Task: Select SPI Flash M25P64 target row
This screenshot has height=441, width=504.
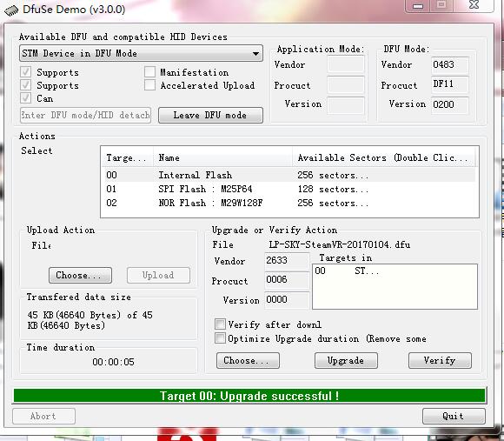Action: [288, 189]
